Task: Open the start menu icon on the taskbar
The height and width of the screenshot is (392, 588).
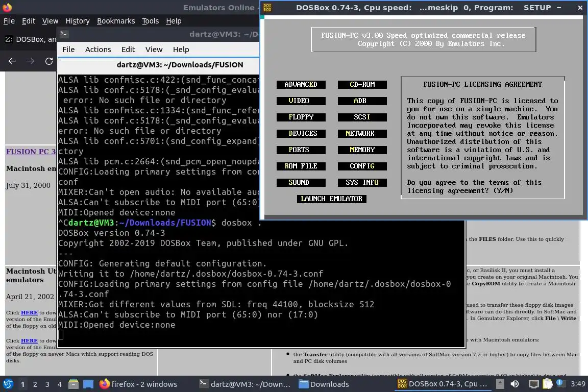Action: (x=8, y=384)
